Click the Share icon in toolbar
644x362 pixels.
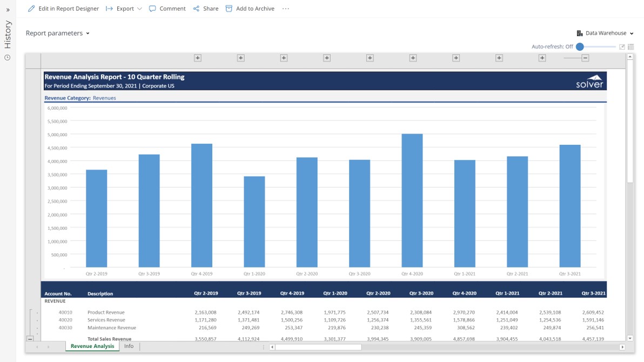(196, 9)
